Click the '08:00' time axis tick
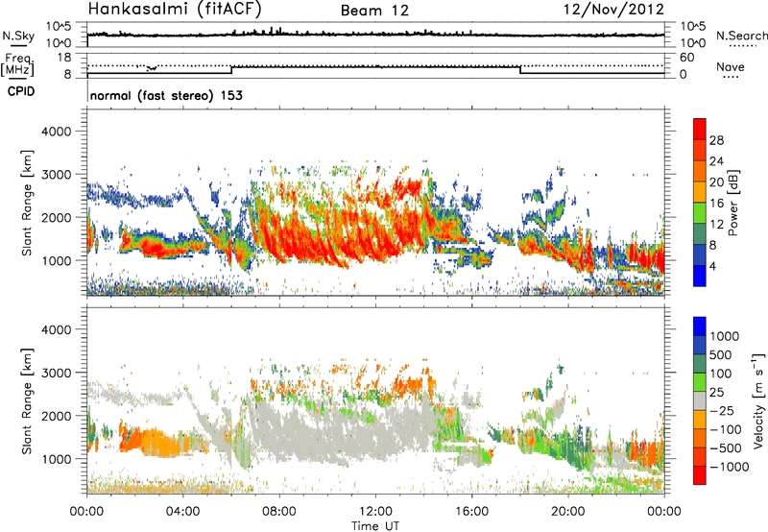Image resolution: width=768 pixels, height=532 pixels. click(x=279, y=512)
